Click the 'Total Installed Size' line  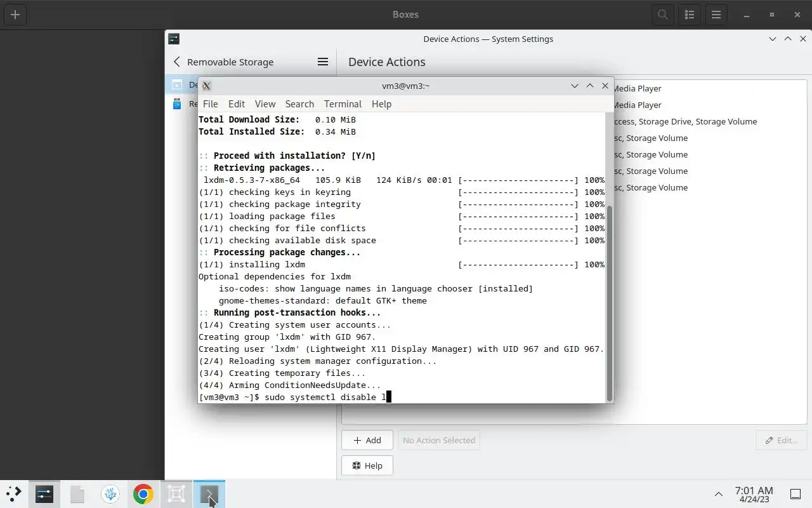point(277,131)
